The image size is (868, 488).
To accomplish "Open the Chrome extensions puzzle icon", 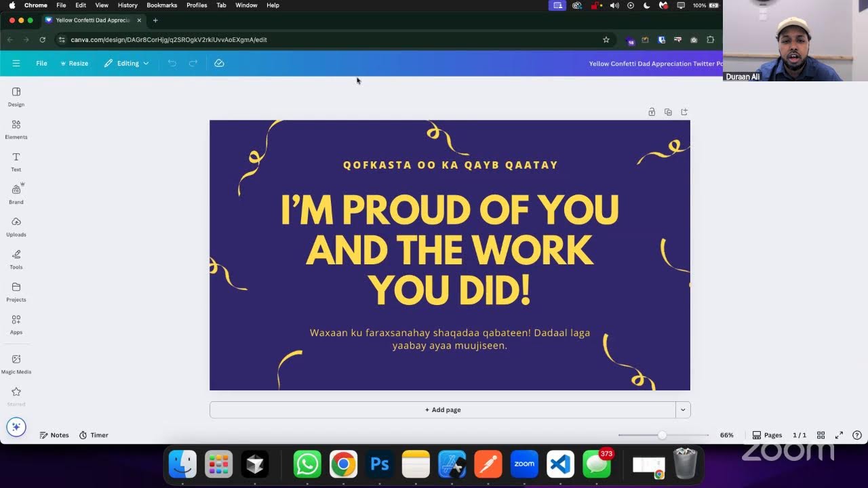I will click(710, 40).
